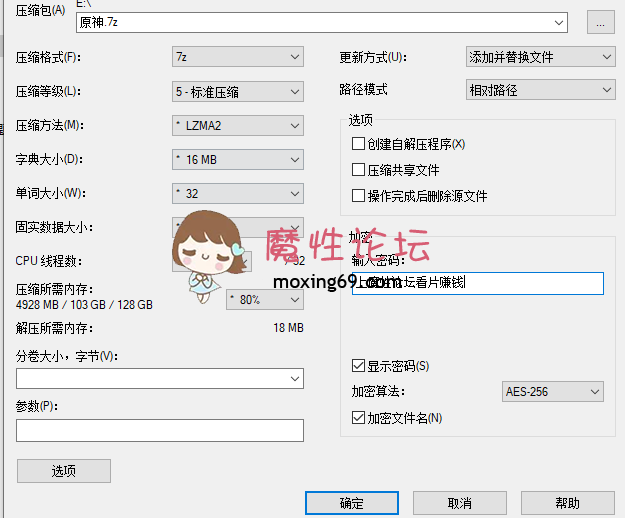Open the 压缩格式 dropdown showing 7z
The height and width of the screenshot is (518, 625).
(x=237, y=57)
